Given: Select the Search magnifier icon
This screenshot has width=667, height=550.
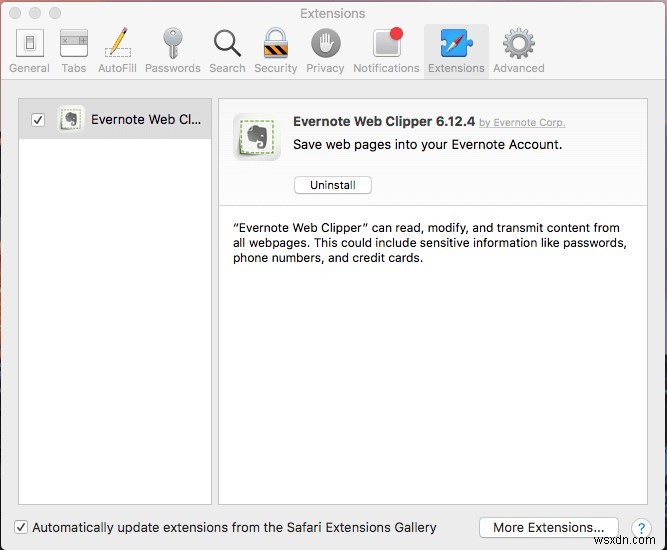Looking at the screenshot, I should (227, 50).
